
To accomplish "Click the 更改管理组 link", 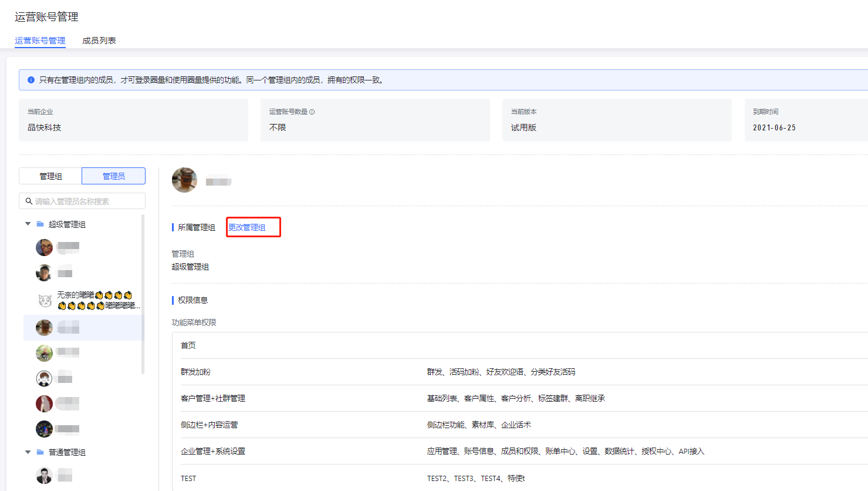I will coord(247,227).
